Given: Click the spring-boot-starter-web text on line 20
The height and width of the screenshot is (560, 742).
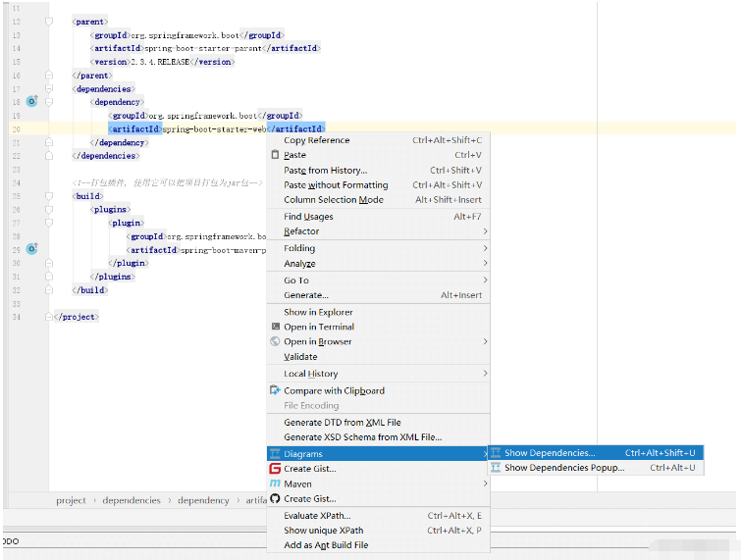Looking at the screenshot, I should click(214, 128).
